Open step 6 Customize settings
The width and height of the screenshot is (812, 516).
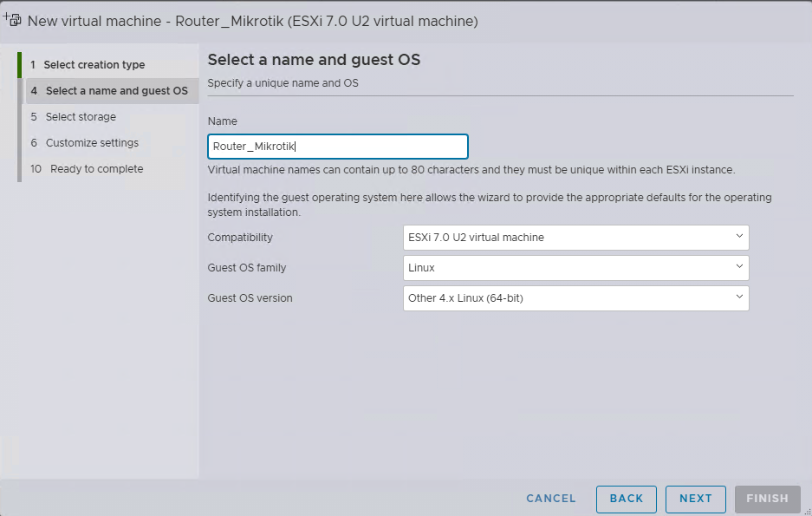click(92, 143)
